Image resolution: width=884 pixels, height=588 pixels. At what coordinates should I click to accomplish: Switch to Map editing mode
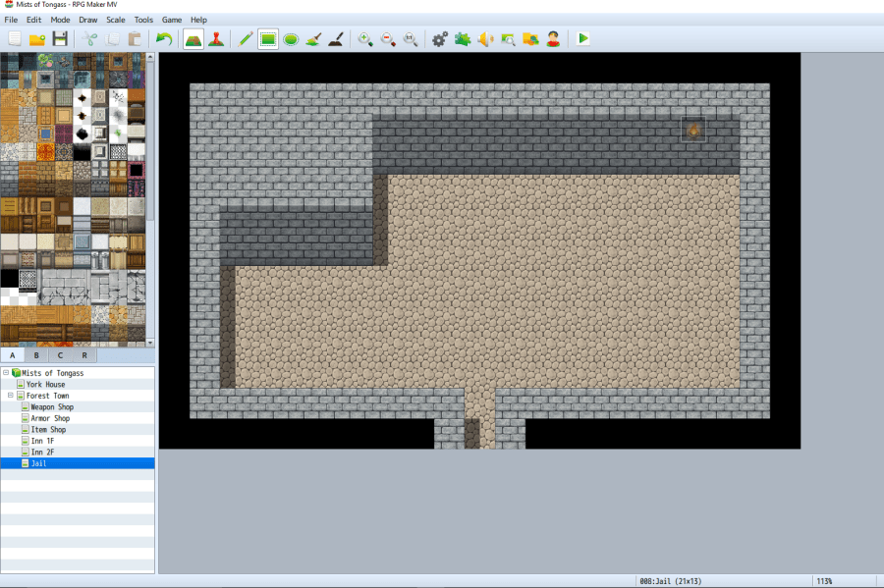pos(193,39)
